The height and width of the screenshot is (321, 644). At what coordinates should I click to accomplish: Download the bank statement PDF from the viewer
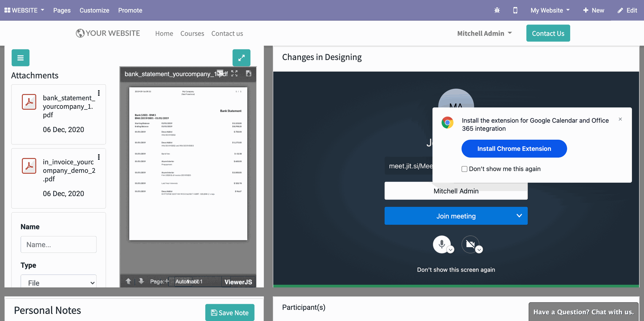click(x=249, y=74)
